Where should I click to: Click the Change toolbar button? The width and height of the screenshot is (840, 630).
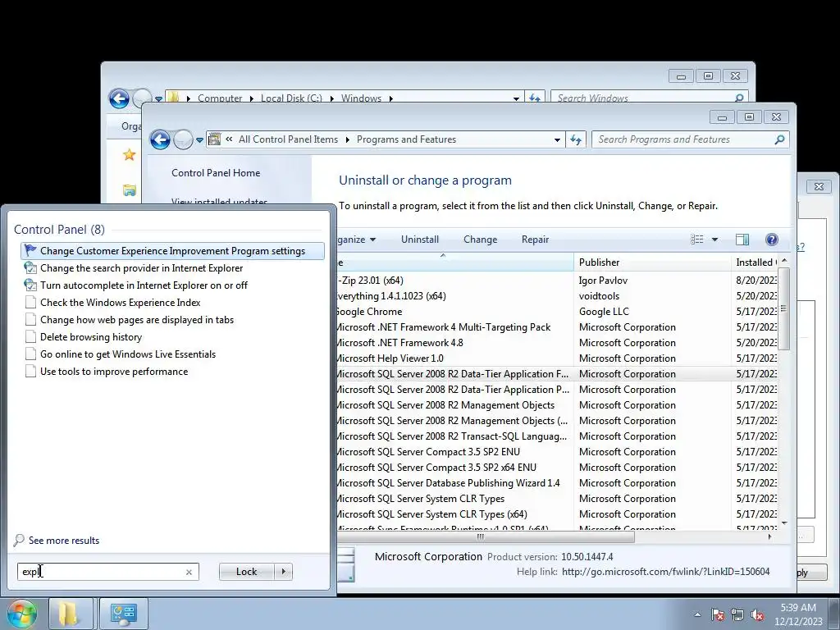coord(480,240)
